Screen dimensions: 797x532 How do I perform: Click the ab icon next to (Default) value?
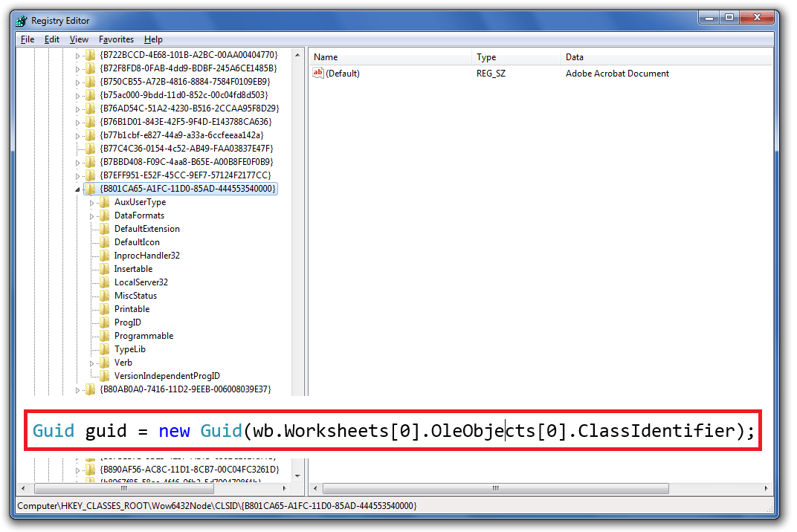(317, 73)
